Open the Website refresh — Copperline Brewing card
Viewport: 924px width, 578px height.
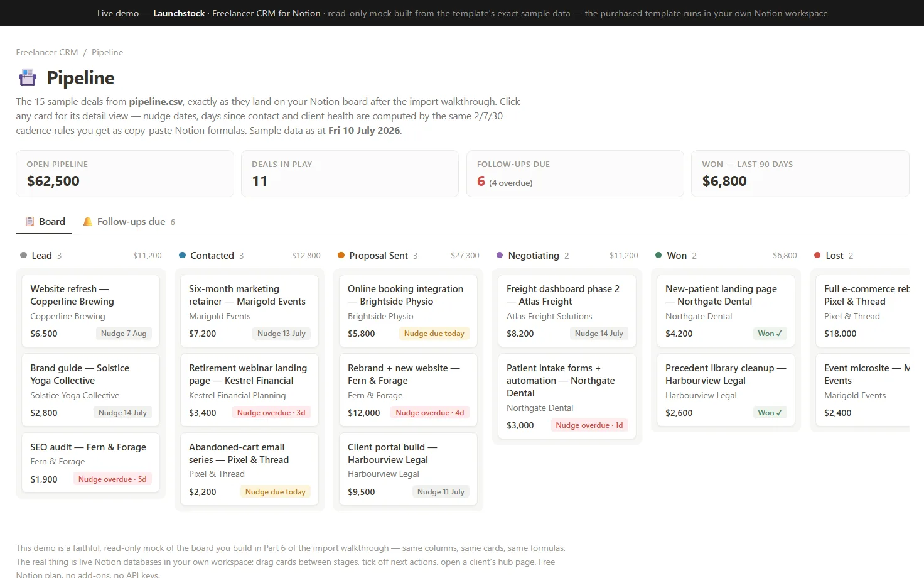tap(90, 311)
